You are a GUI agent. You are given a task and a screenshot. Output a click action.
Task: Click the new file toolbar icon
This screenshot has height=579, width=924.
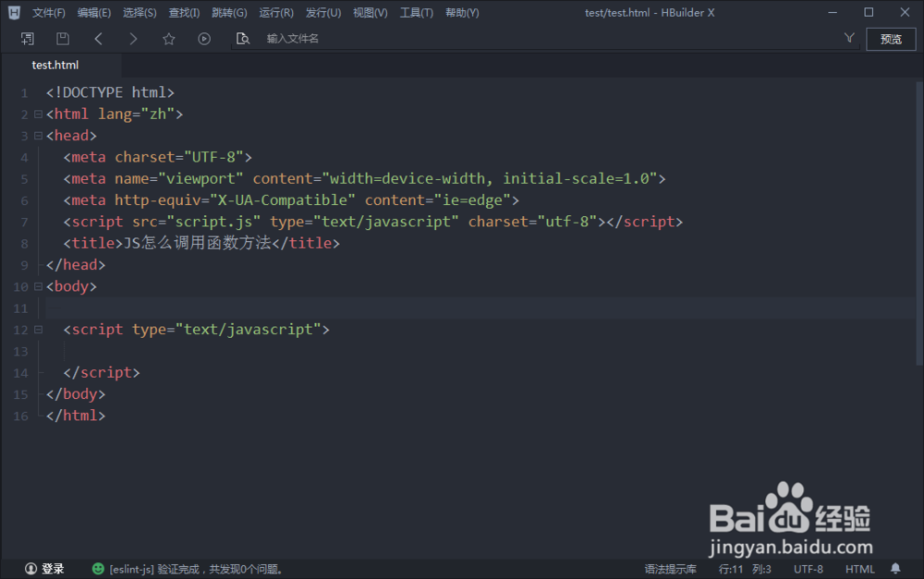point(27,39)
